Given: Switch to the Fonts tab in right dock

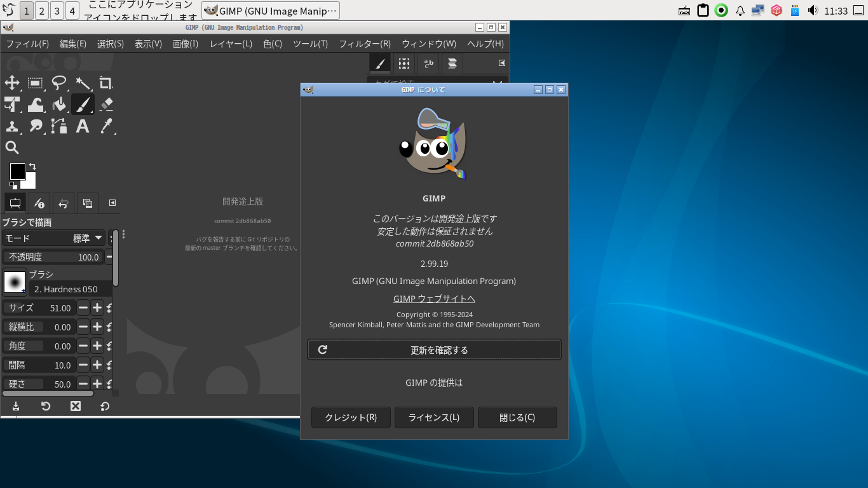Looking at the screenshot, I should tap(428, 63).
